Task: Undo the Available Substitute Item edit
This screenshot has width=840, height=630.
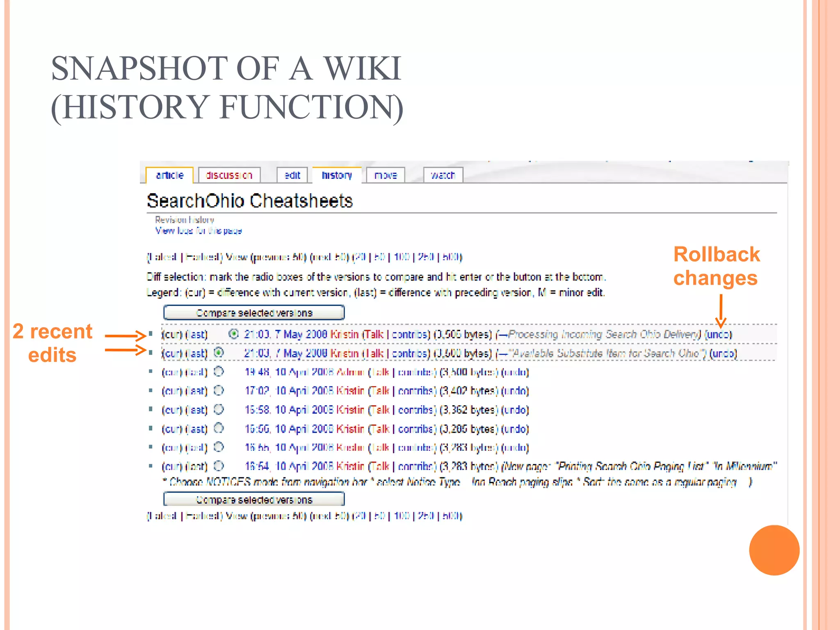Action: click(723, 353)
